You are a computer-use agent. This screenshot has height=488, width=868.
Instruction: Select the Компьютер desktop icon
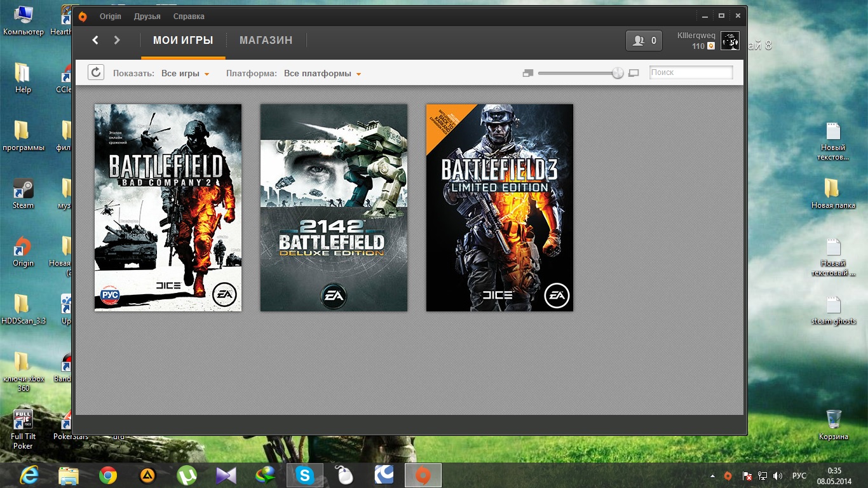24,20
